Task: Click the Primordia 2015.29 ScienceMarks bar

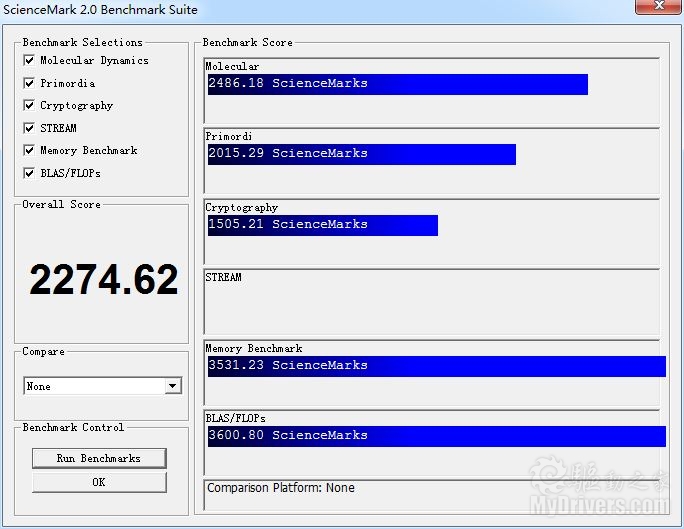Action: 362,154
